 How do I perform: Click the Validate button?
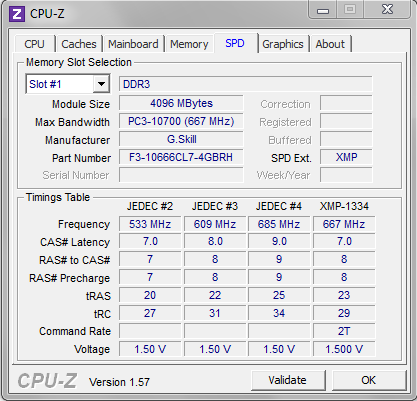[x=288, y=380]
